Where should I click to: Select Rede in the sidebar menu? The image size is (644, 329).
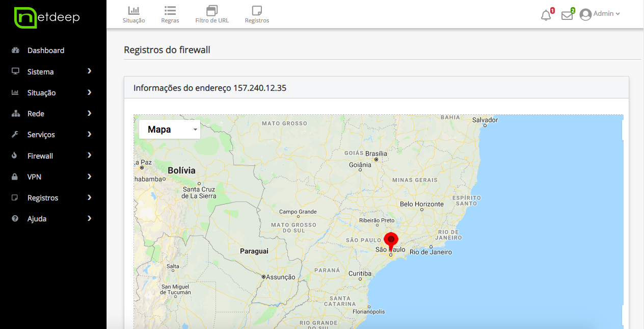point(36,114)
